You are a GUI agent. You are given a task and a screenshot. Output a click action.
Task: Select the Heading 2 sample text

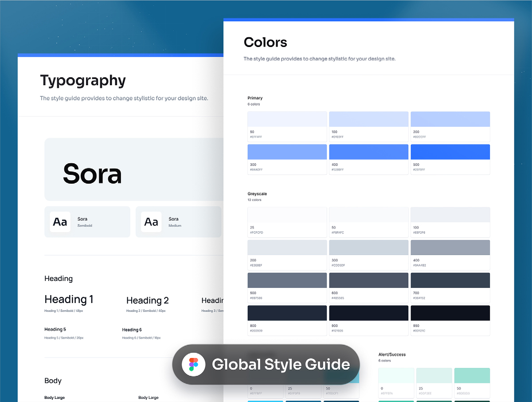pyautogui.click(x=148, y=300)
